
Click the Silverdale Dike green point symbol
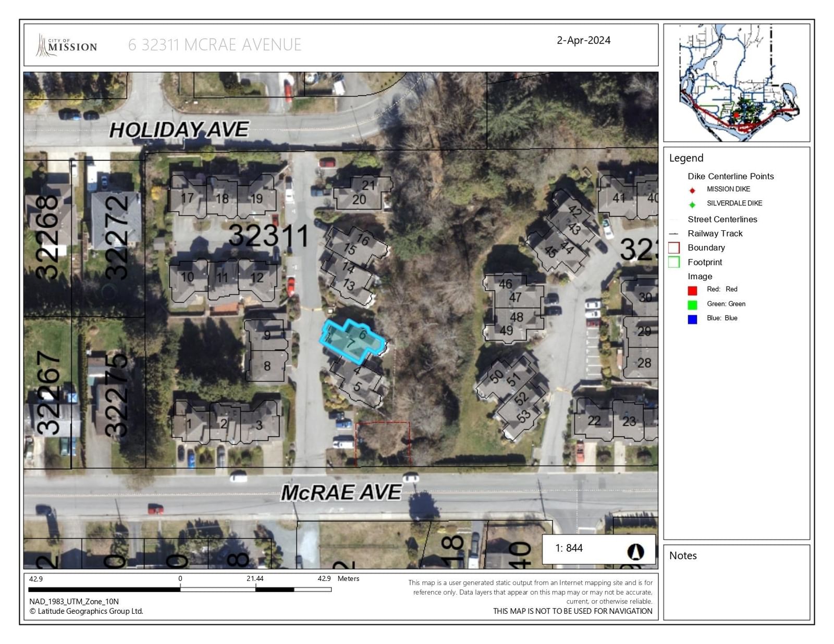(692, 204)
